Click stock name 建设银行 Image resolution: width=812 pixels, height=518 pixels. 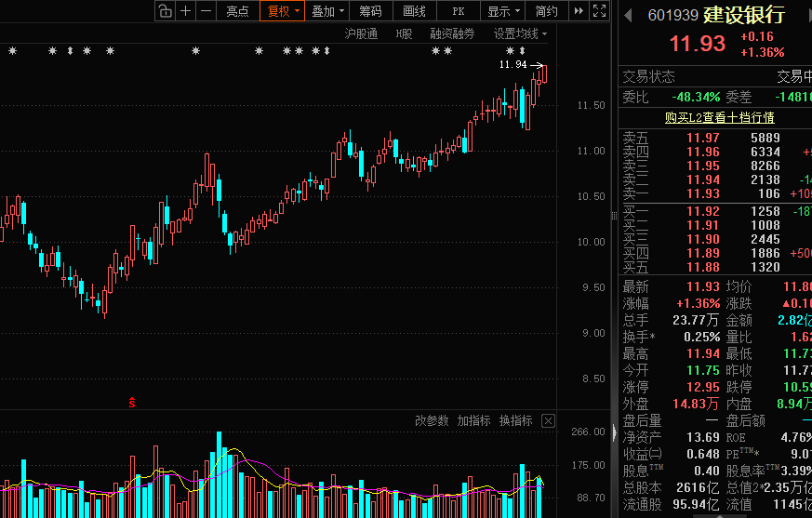click(744, 16)
